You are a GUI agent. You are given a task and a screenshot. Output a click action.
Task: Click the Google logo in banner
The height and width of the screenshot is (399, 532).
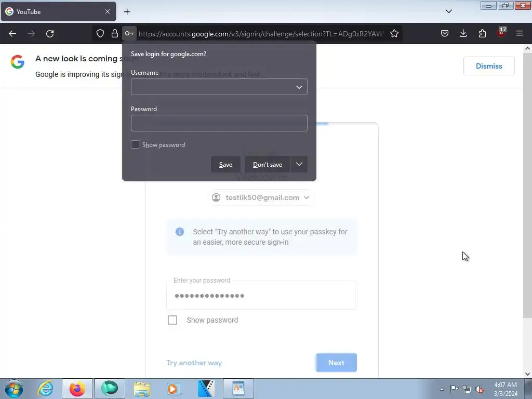pyautogui.click(x=18, y=62)
